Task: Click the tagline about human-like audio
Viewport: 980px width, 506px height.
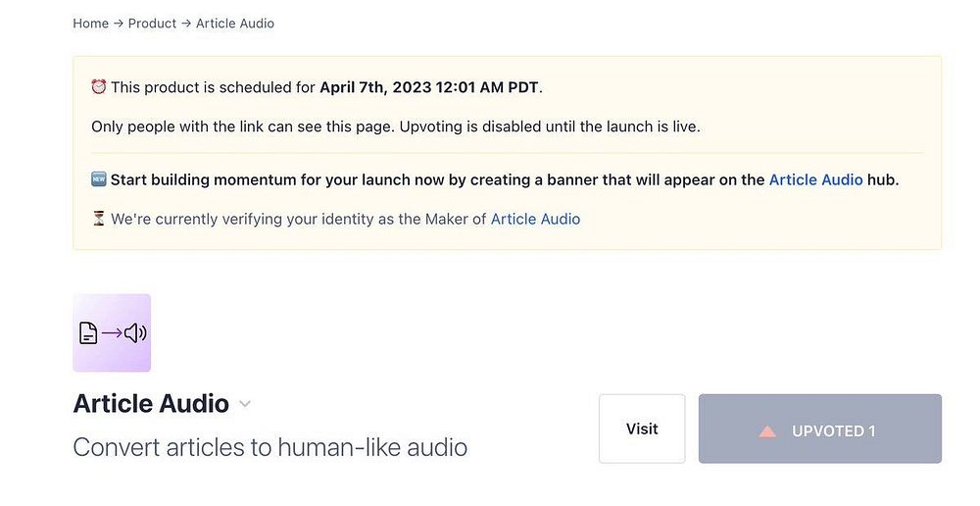Action: tap(269, 448)
